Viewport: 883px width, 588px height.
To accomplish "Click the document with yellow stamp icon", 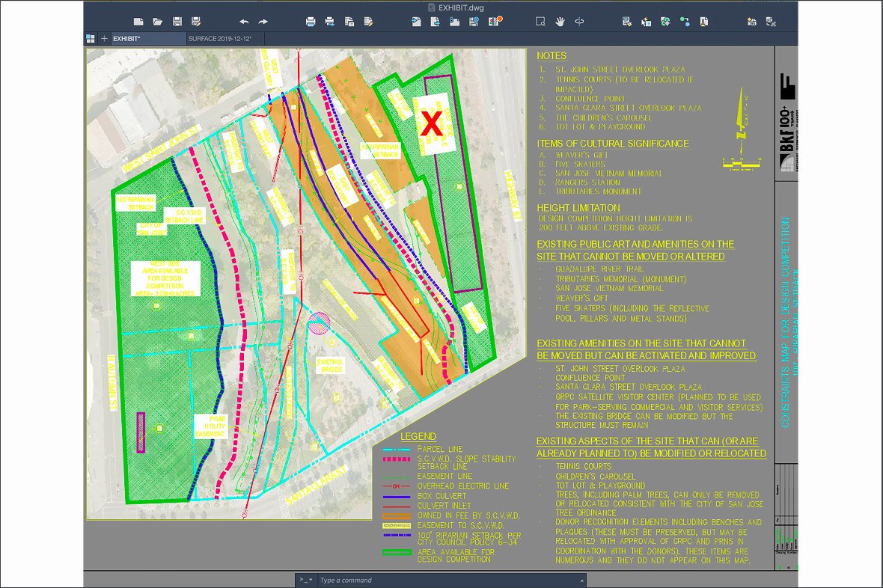I will (704, 22).
